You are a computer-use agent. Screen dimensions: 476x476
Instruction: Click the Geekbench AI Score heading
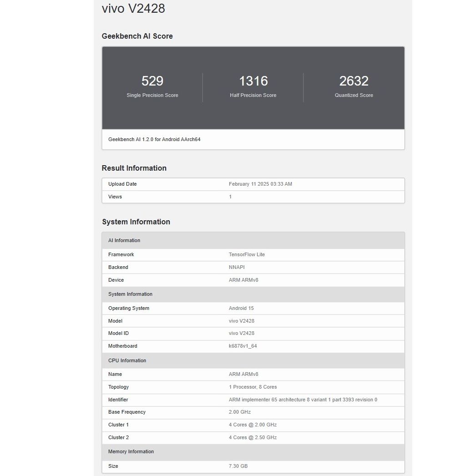pos(137,36)
